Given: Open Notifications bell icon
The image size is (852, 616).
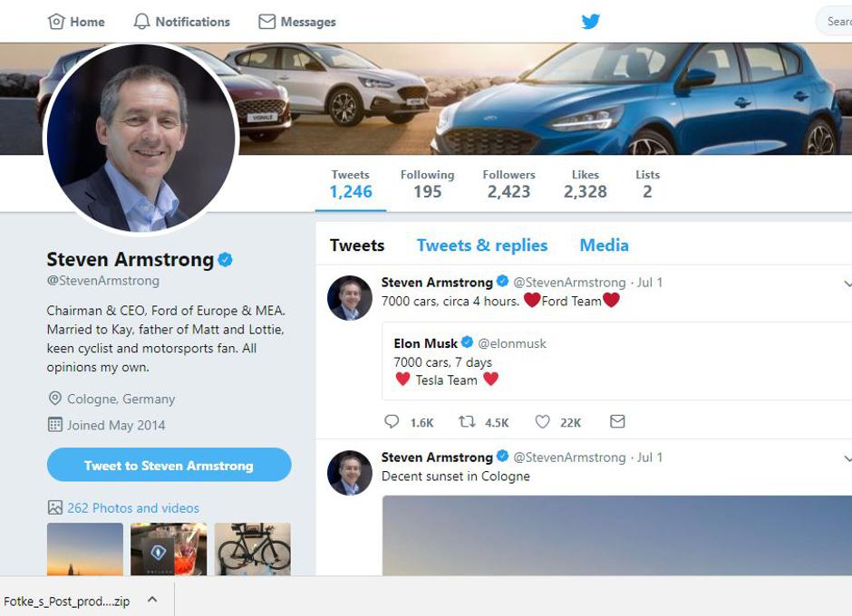Looking at the screenshot, I should (141, 22).
